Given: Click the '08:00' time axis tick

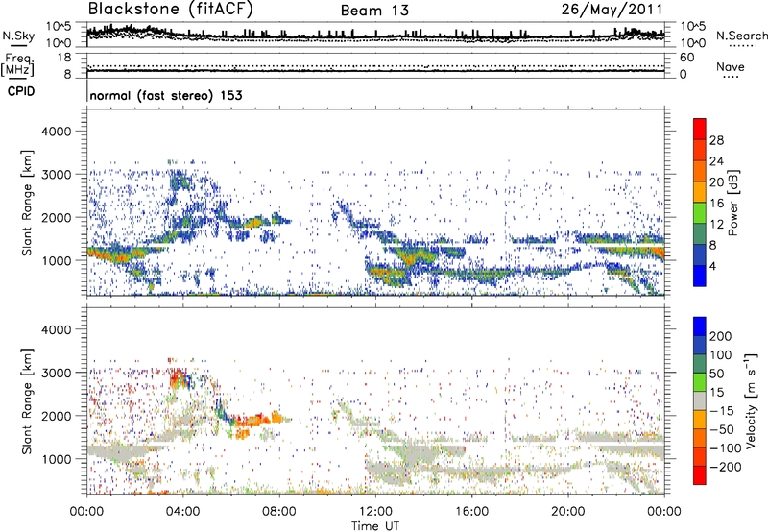Looking at the screenshot, I should point(279,512).
